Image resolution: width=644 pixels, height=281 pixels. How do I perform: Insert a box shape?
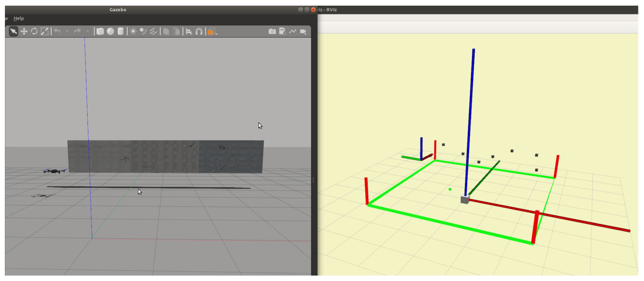(100, 31)
